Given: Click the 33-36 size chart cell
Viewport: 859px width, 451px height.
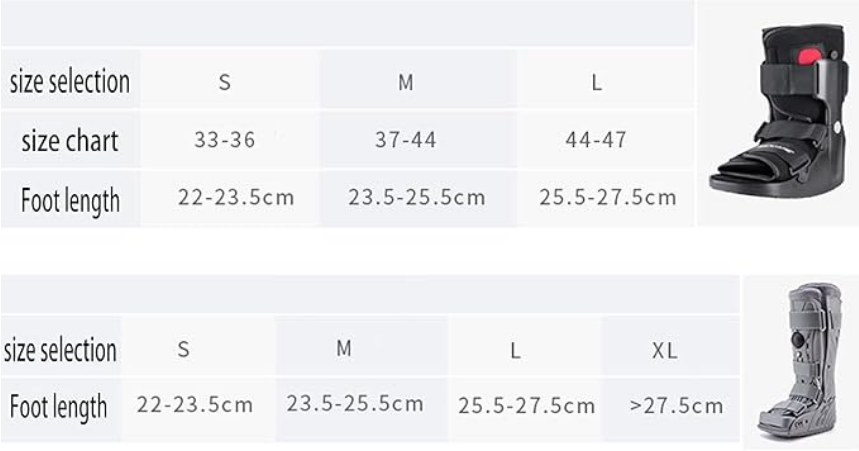Looking at the screenshot, I should coord(225,140).
